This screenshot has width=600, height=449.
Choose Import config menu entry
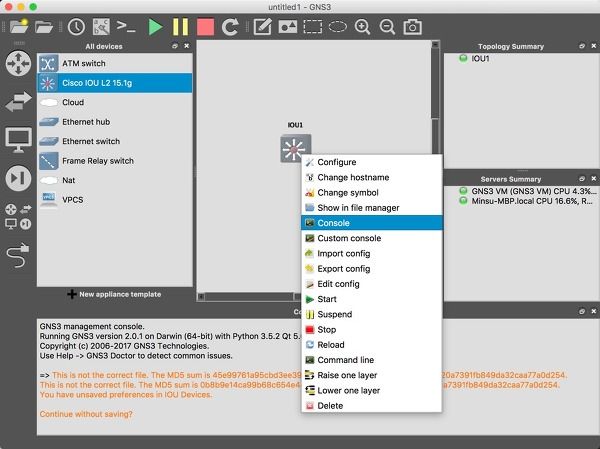pyautogui.click(x=372, y=253)
